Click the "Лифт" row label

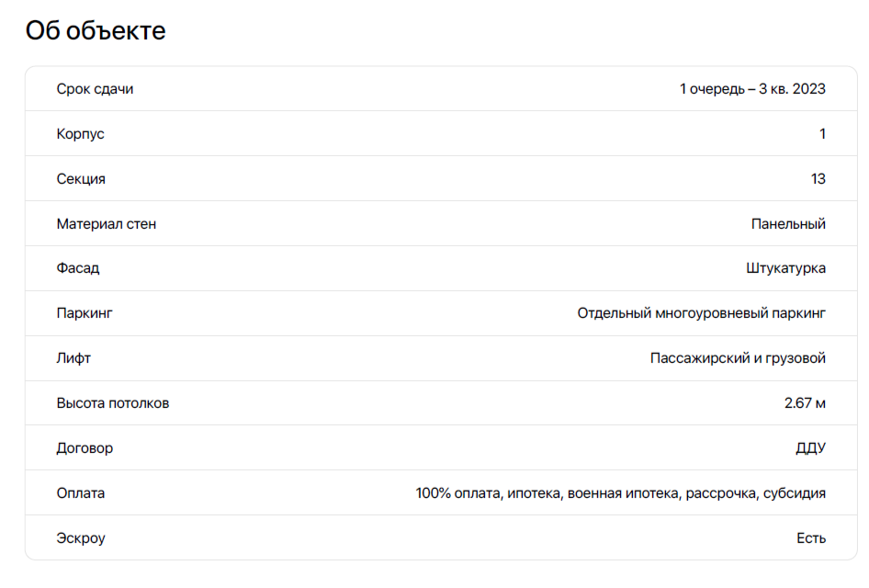tap(73, 358)
